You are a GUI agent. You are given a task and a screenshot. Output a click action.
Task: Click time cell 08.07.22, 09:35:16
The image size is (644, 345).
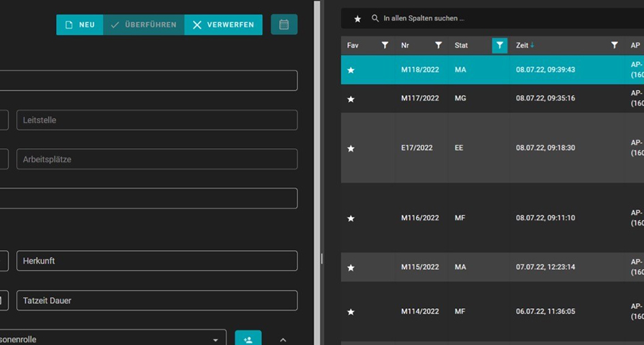pos(546,98)
